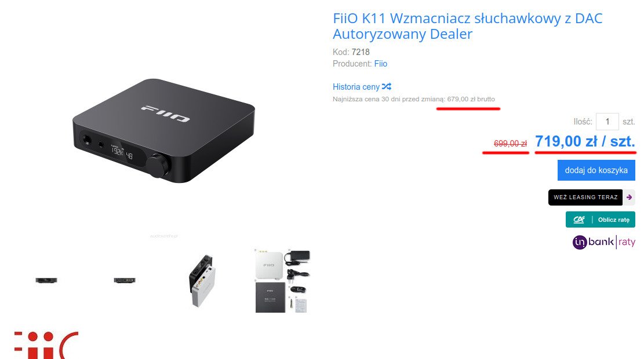Screen dimensions: 644x359
Task: Click the crossed-out 699,00 zł price
Action: tap(510, 144)
